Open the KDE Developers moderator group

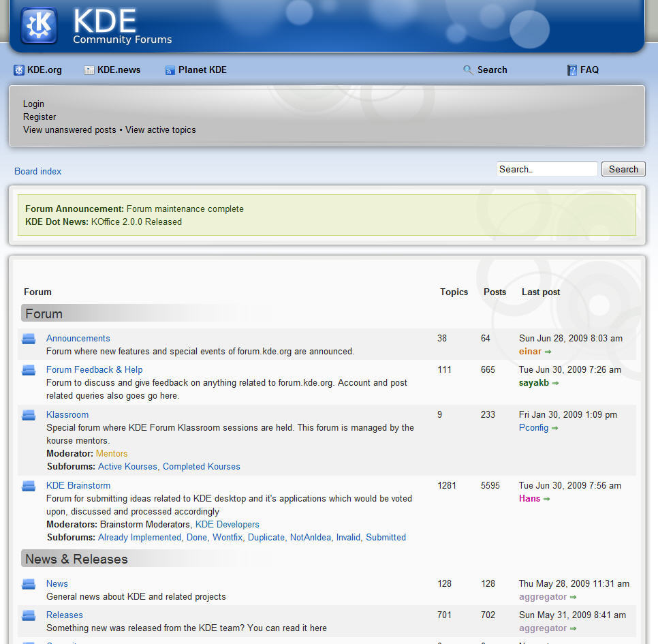pyautogui.click(x=228, y=525)
